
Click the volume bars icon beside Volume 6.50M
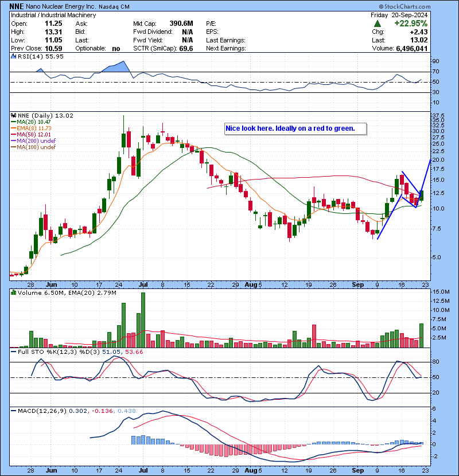13,292
